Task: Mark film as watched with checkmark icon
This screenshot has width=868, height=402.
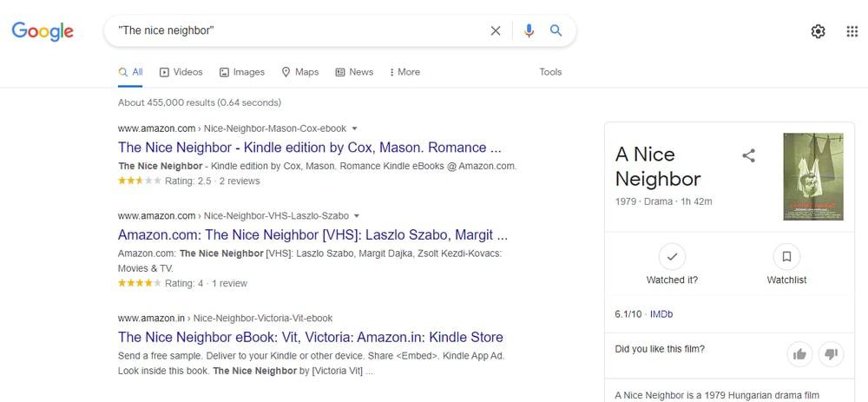Action: 672,257
